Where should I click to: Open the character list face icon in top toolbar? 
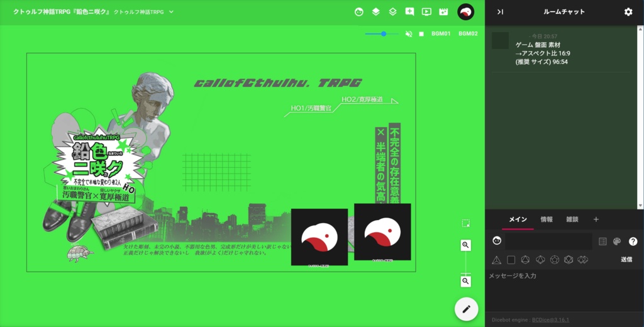[359, 12]
